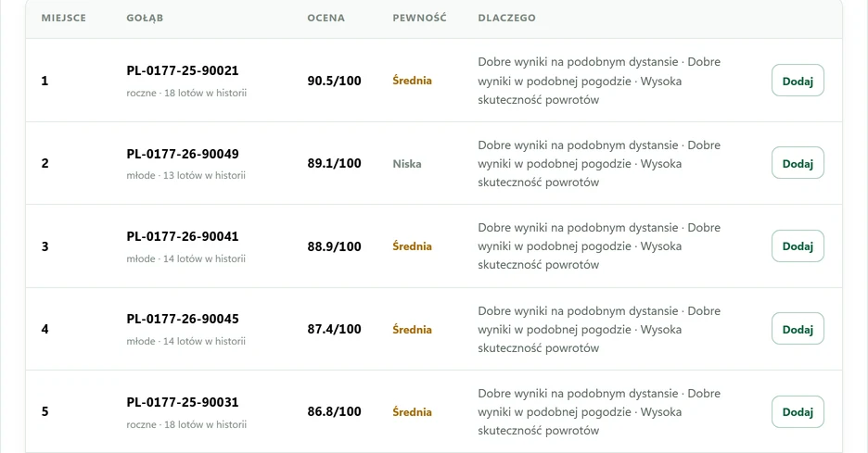Screen dimensions: 868x453
Task: Click Średnia confidence in the 88.9/100 row
Action: 412,246
